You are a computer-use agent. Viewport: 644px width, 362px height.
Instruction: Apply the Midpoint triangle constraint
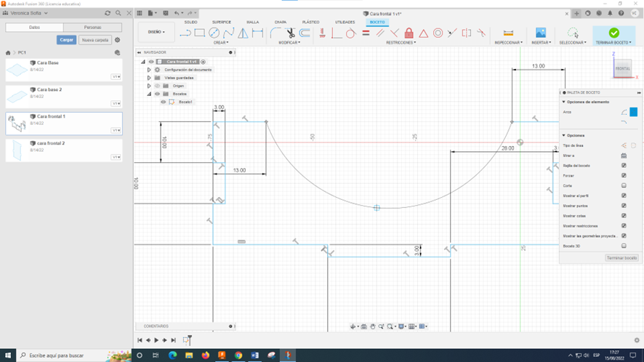click(x=424, y=33)
